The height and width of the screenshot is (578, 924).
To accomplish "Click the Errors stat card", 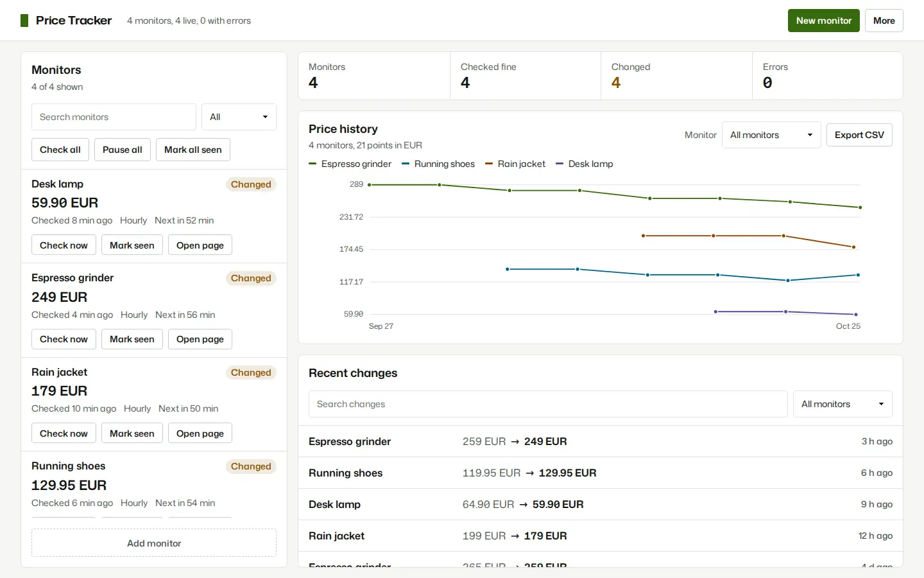I will [x=828, y=76].
